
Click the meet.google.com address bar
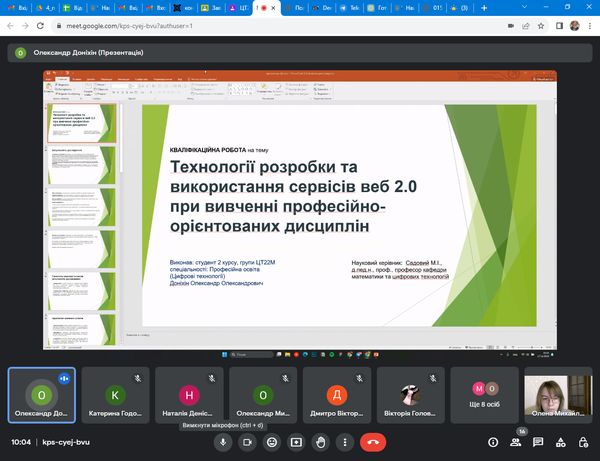(250, 24)
